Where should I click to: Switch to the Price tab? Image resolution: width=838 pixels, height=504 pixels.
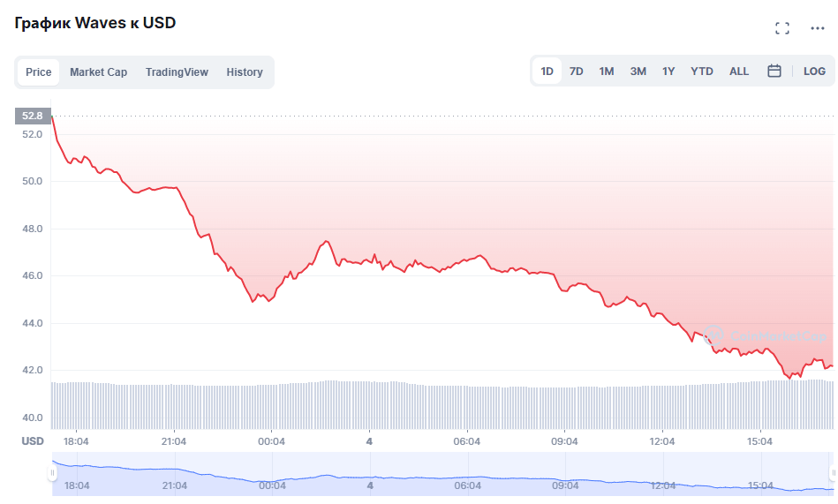pos(38,72)
